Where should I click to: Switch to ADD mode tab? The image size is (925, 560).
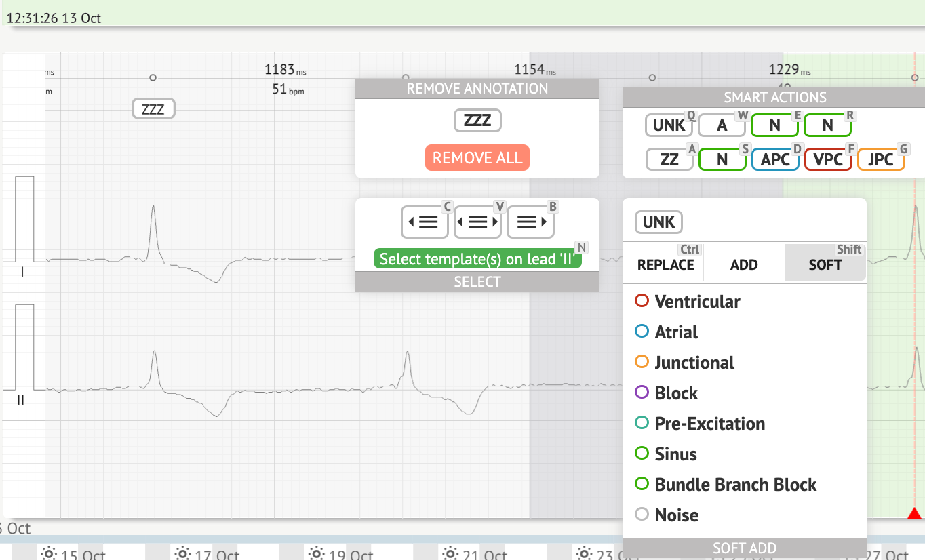744,264
